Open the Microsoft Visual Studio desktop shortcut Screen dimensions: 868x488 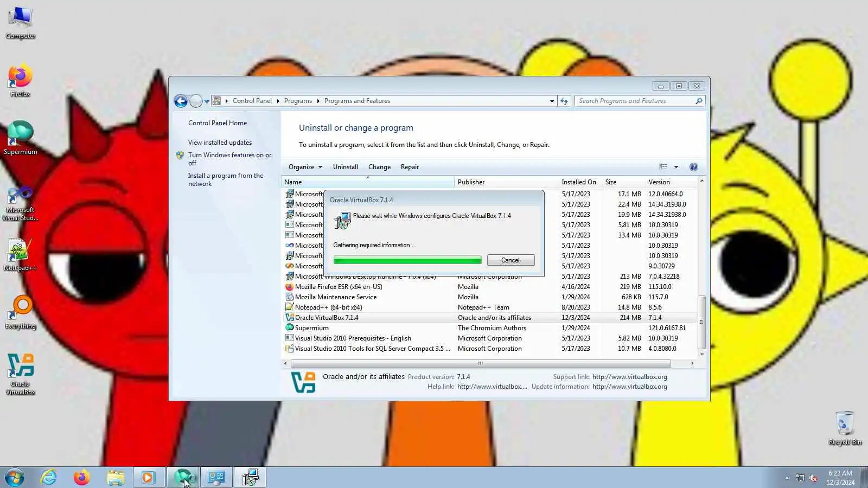21,203
